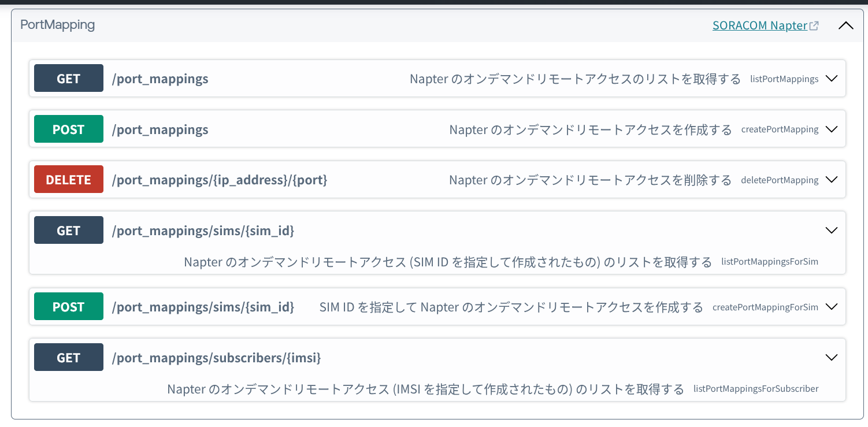Image resolution: width=868 pixels, height=427 pixels.
Task: Open the /port_mappings/subscribers/{imsi} endpoint path
Action: (x=216, y=358)
